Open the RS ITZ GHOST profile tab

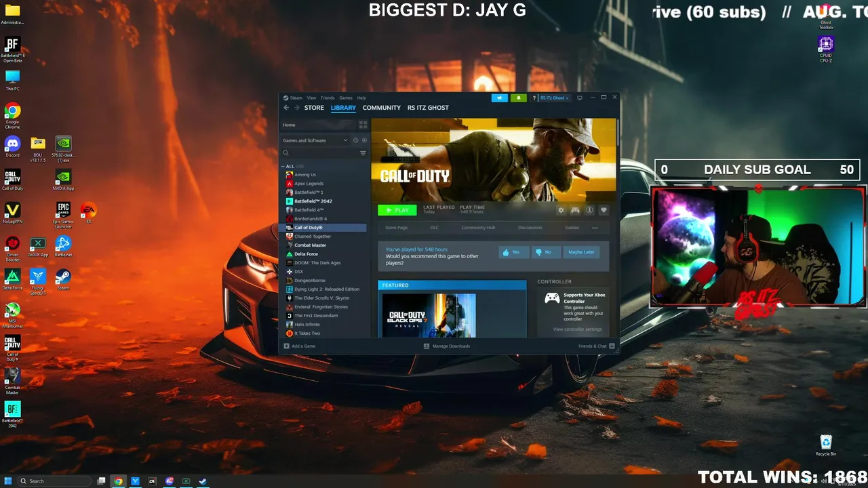point(428,108)
